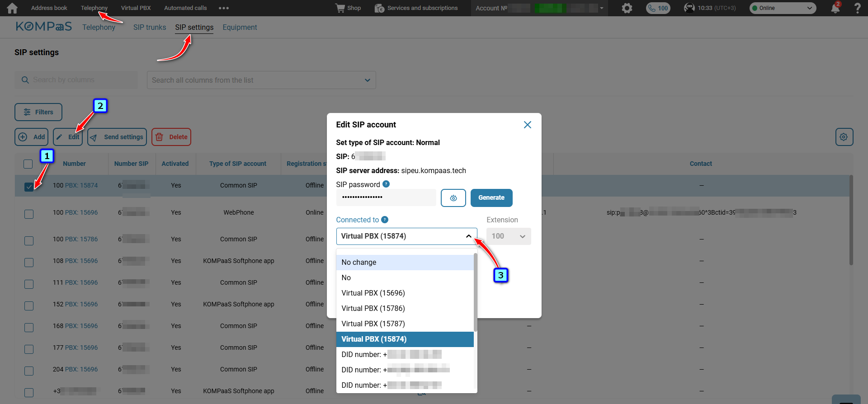Viewport: 868px width, 404px height.
Task: Open Address book menu
Action: click(49, 8)
